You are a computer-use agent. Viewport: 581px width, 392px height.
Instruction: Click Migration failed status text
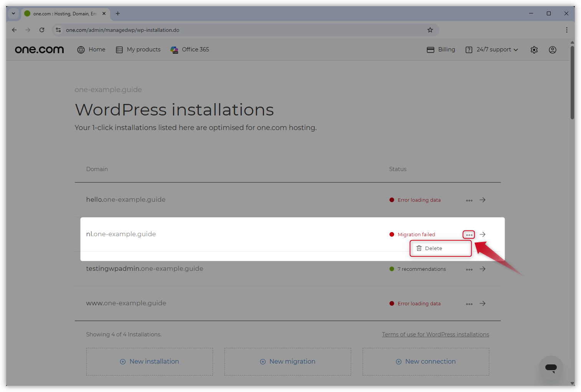click(x=416, y=234)
